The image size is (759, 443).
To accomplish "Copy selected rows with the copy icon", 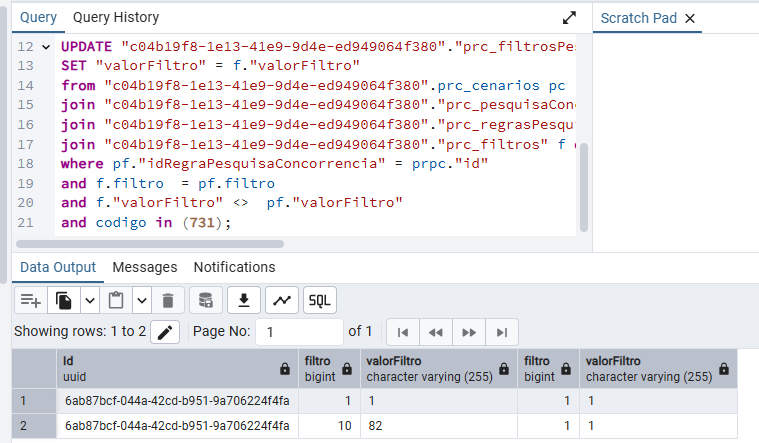I will [x=64, y=300].
